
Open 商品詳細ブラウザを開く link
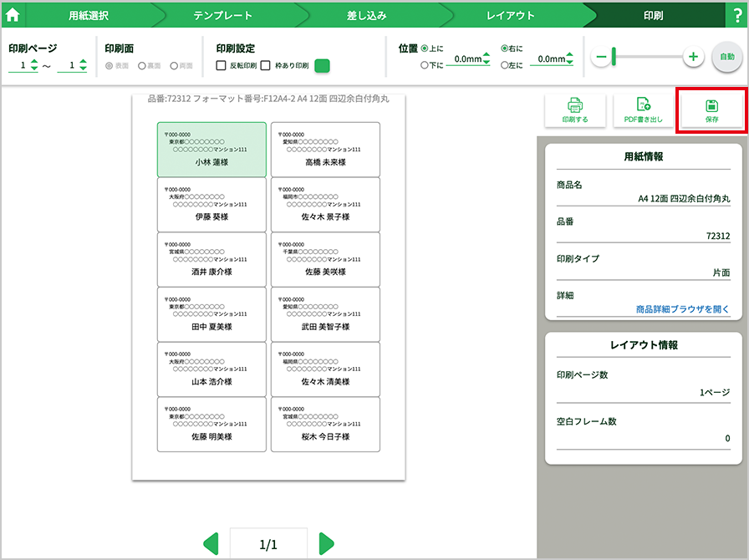[683, 309]
